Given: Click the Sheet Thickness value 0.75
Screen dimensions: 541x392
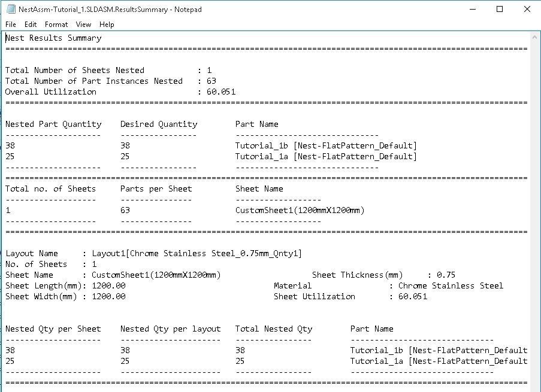Looking at the screenshot, I should coord(446,275).
